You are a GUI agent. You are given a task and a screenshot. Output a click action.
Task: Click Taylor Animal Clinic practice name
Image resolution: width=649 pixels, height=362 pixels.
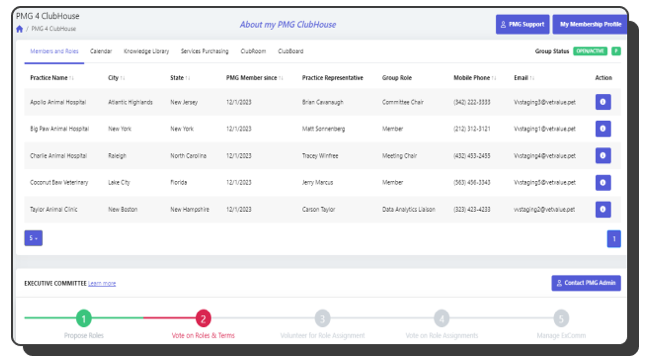tap(54, 209)
